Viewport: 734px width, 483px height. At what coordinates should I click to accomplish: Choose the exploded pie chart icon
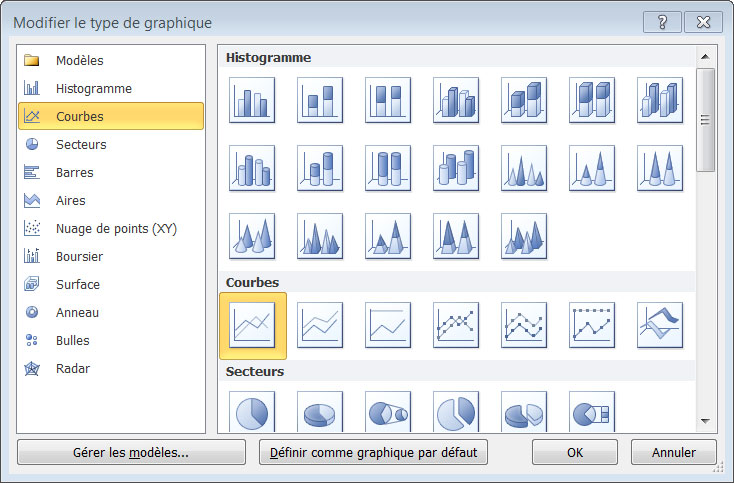pyautogui.click(x=456, y=412)
